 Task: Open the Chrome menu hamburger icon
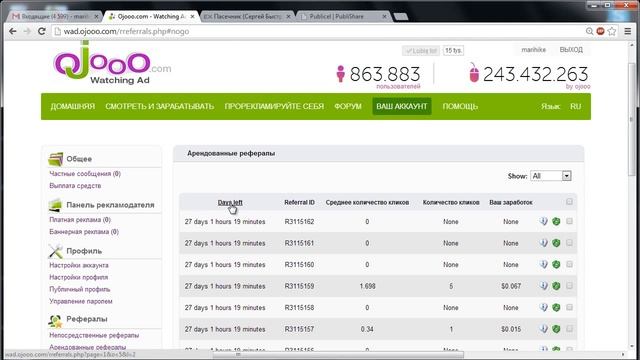628,31
